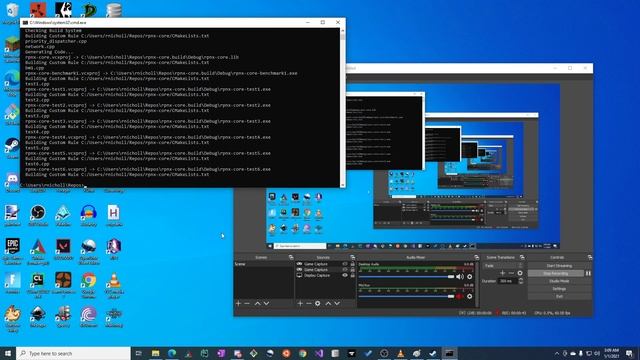
Task: Toggle lock on Display Capture source
Action: pyautogui.click(x=353, y=276)
